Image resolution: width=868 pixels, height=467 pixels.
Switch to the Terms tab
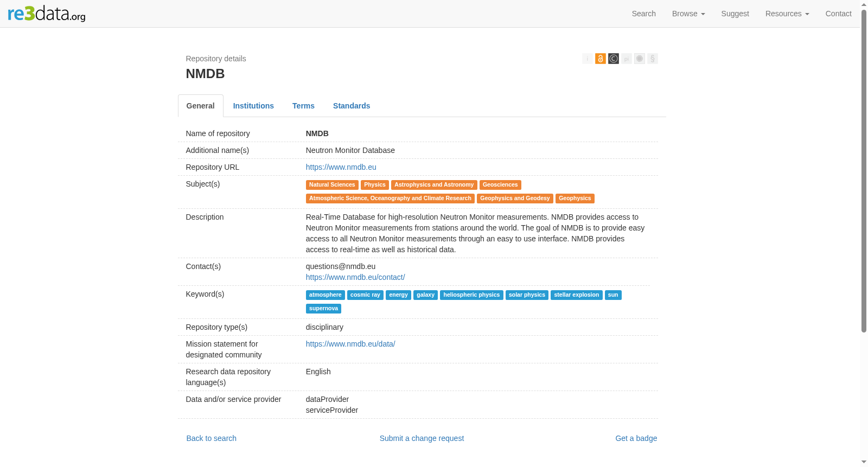pos(303,106)
